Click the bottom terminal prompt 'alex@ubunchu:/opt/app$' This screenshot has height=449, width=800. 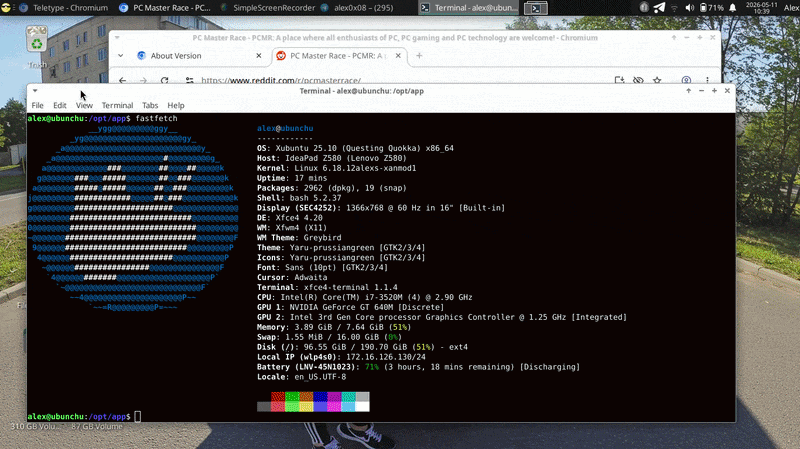coord(79,417)
